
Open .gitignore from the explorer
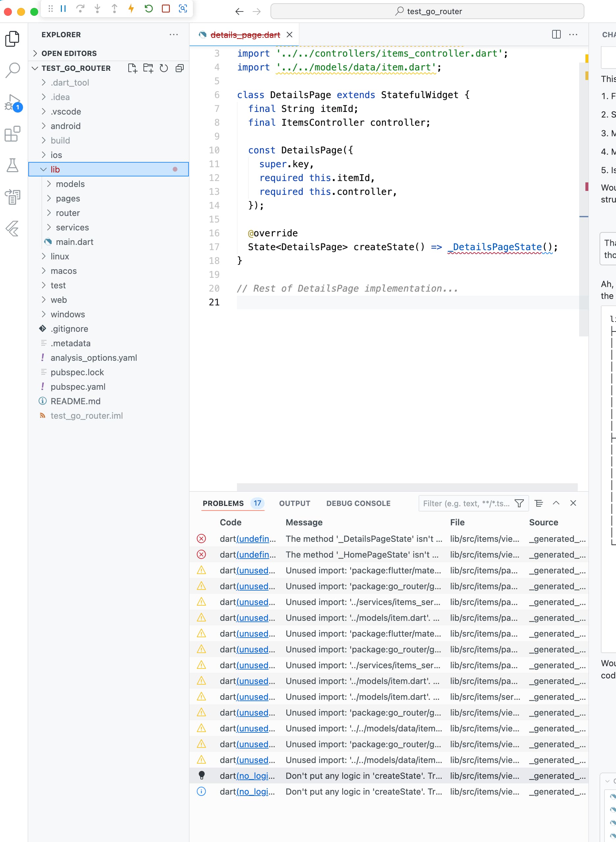(x=109, y=329)
